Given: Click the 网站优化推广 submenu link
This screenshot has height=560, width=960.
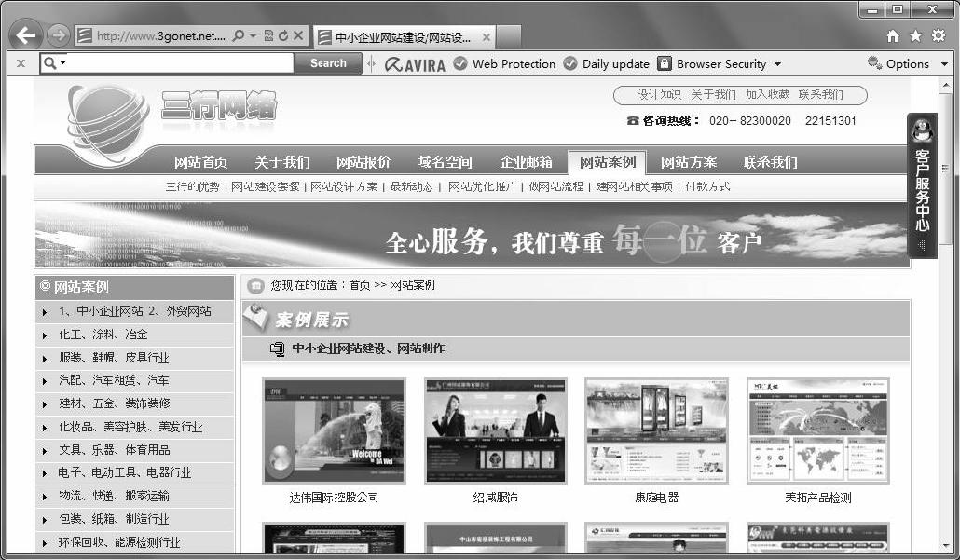Looking at the screenshot, I should (482, 186).
